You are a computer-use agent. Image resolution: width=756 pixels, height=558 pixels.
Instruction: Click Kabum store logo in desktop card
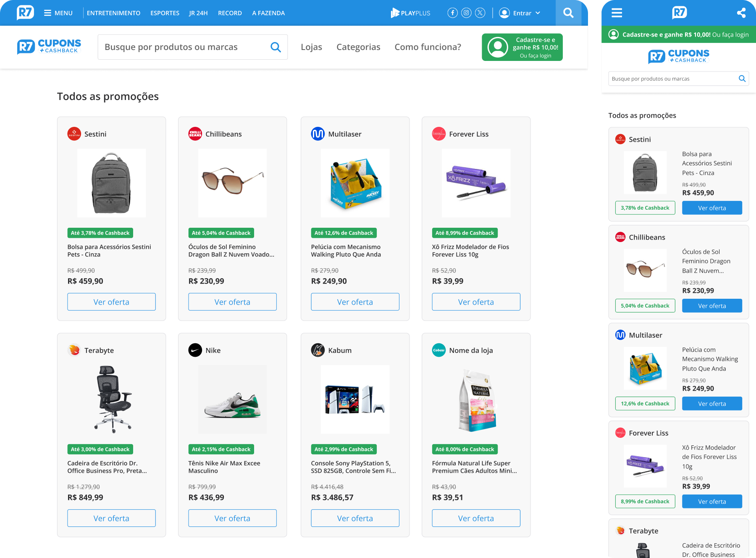click(318, 350)
